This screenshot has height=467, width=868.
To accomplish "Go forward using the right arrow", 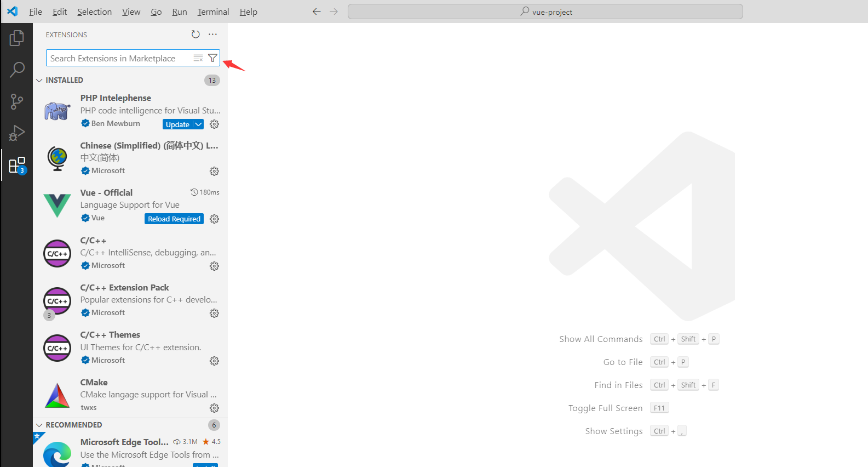I will point(334,12).
